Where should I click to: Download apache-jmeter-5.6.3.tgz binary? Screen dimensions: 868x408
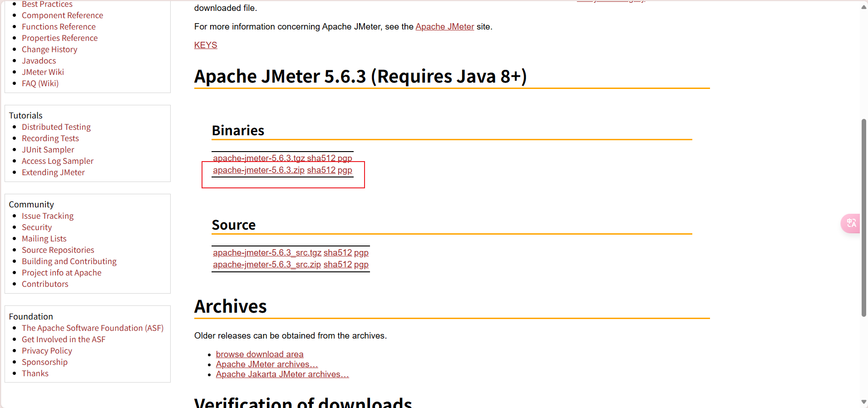(259, 158)
